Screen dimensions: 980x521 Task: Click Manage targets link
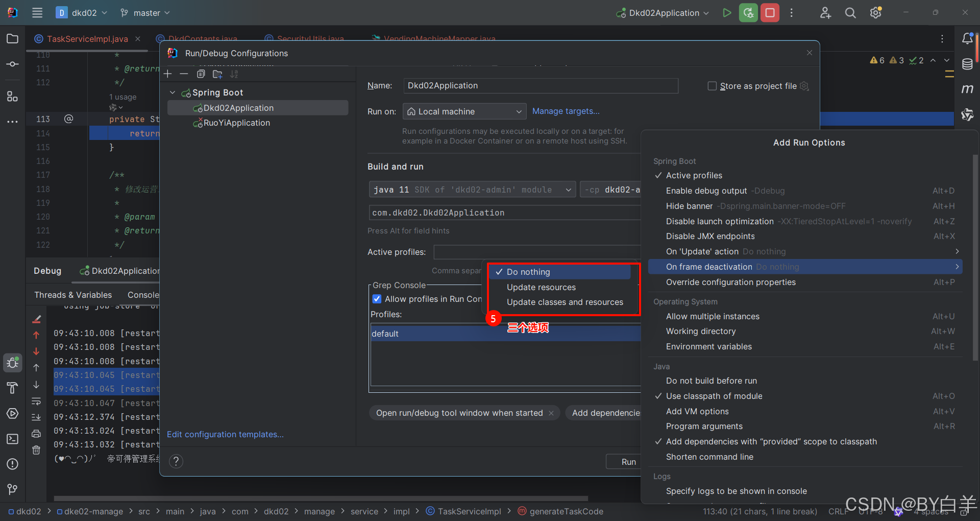[x=566, y=111]
